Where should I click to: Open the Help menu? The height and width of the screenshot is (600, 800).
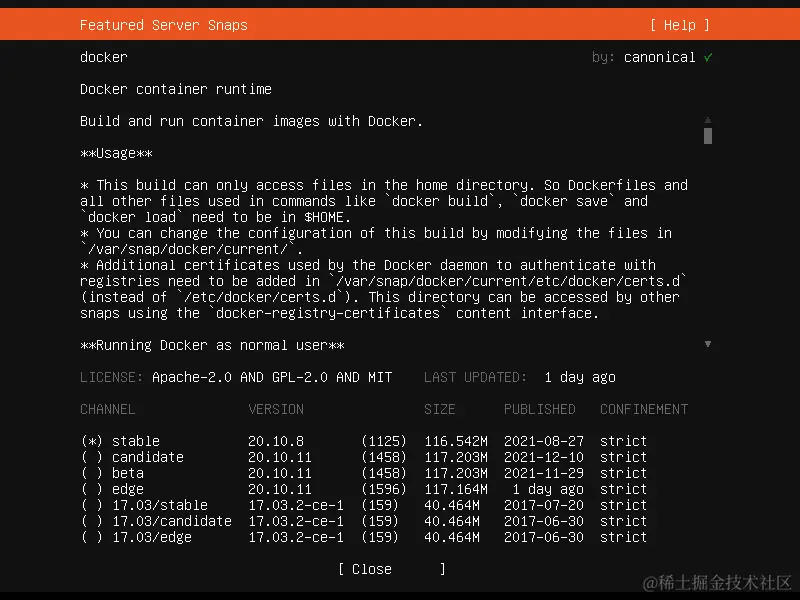pyautogui.click(x=679, y=25)
